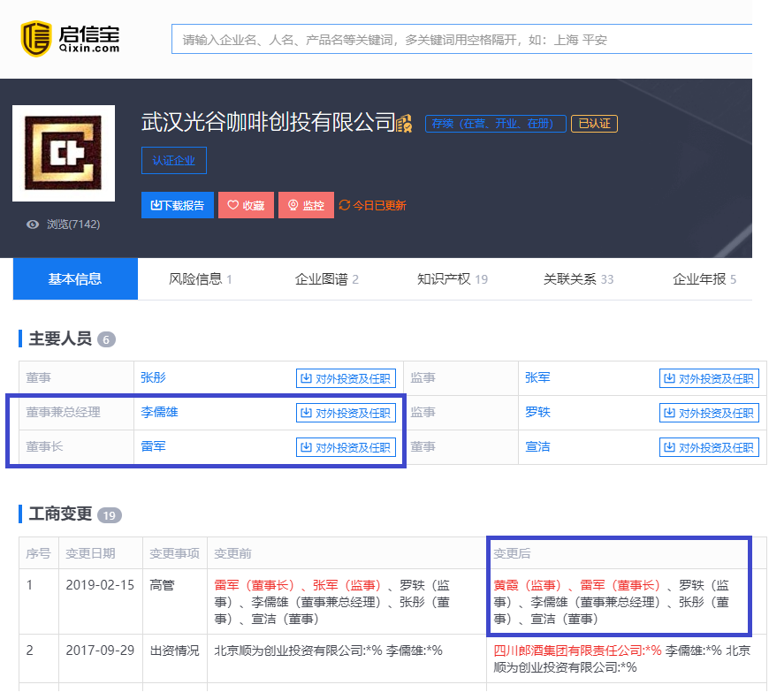Click 雷军 name link in 主要人员

(x=153, y=446)
